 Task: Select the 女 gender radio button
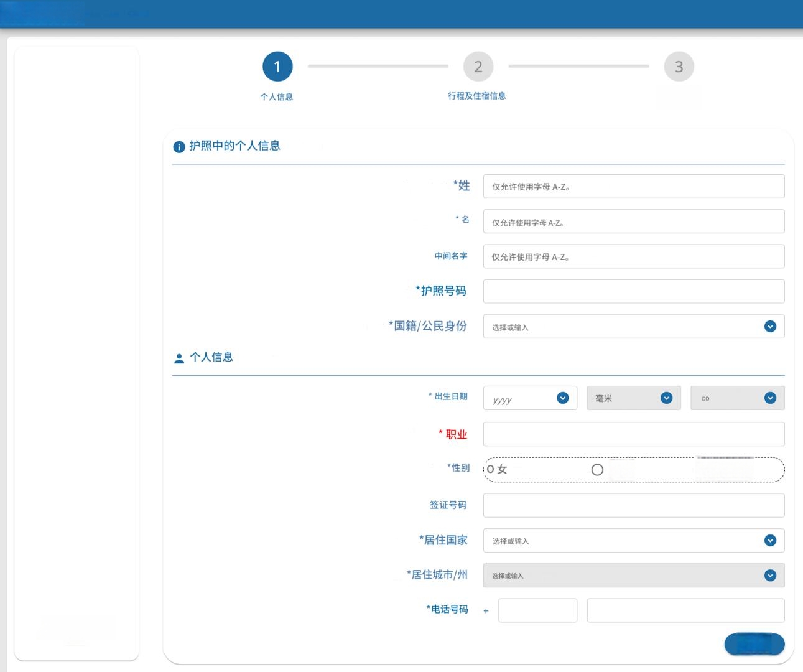click(491, 470)
